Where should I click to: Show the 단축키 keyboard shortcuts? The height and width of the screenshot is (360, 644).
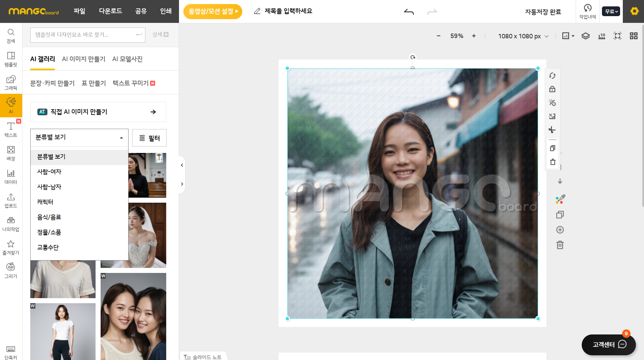click(11, 352)
